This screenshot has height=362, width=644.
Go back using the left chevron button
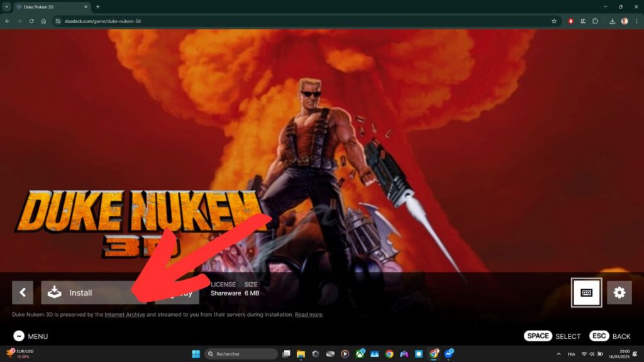tap(23, 293)
